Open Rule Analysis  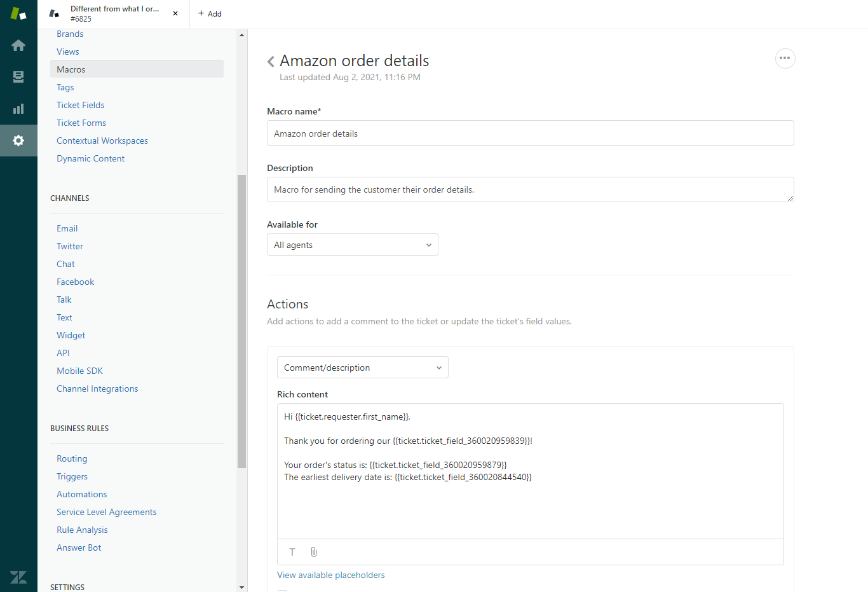[x=83, y=530]
